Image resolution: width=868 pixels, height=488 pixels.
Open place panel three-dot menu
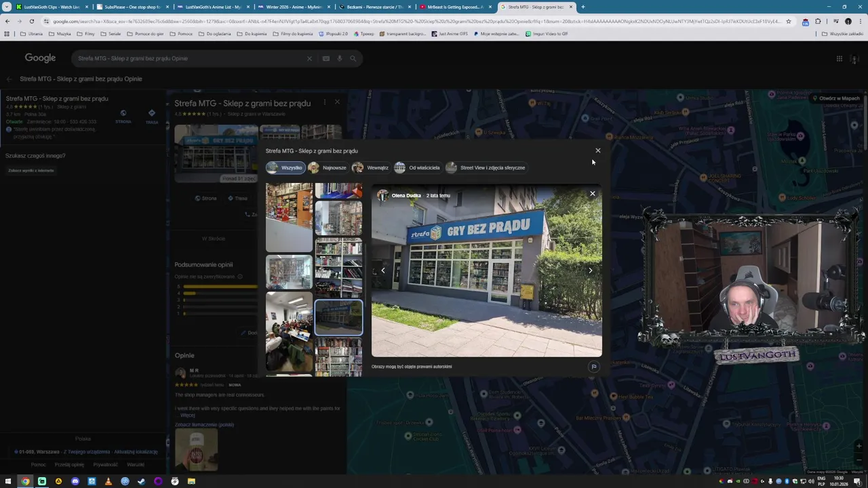(x=324, y=102)
